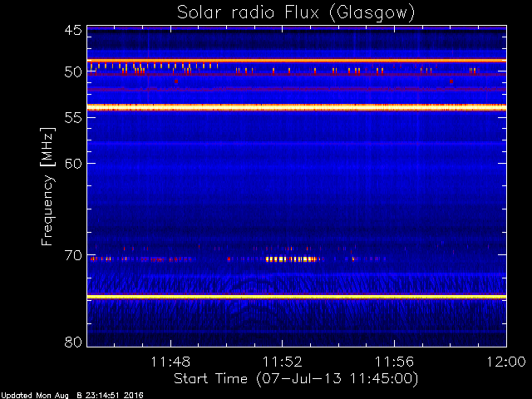Click the '55' frequency tick label

[x=73, y=118]
